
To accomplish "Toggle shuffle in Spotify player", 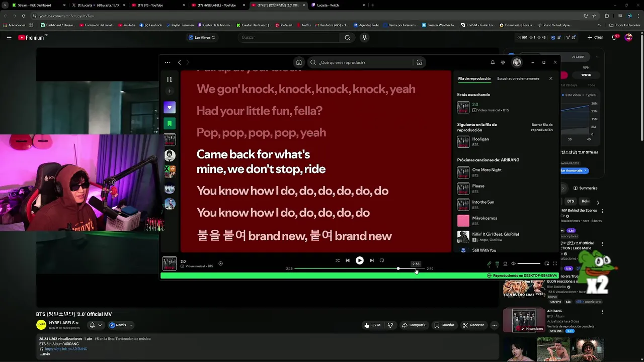I will coord(337,260).
